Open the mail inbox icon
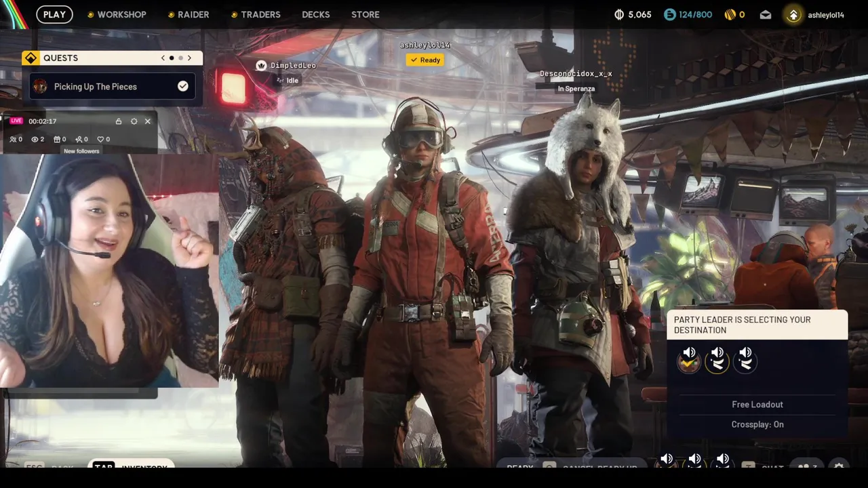868x488 pixels. 766,14
